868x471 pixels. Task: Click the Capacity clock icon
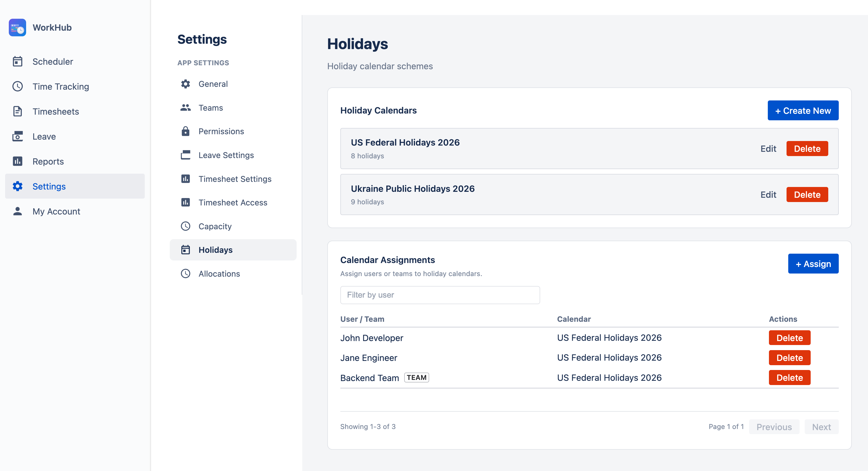[x=185, y=226]
